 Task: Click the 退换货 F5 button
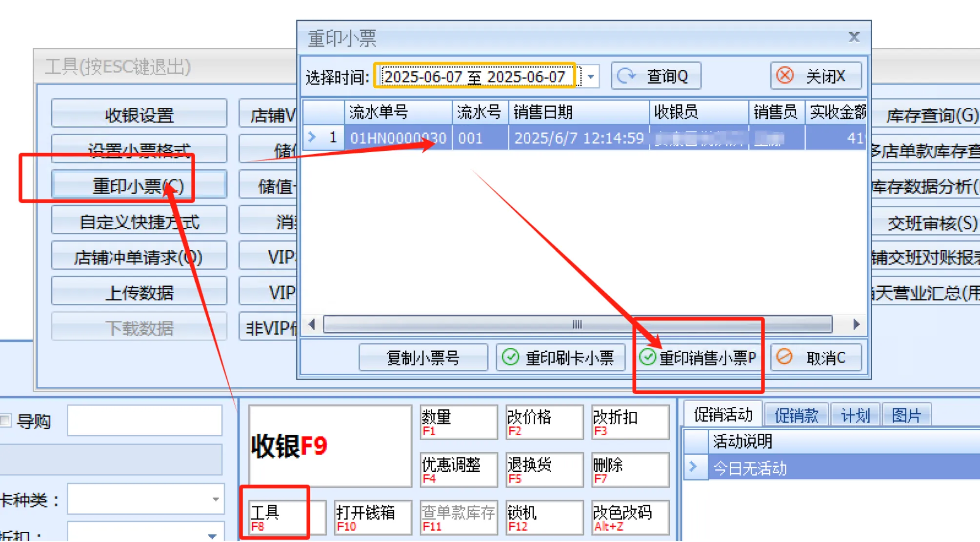543,469
